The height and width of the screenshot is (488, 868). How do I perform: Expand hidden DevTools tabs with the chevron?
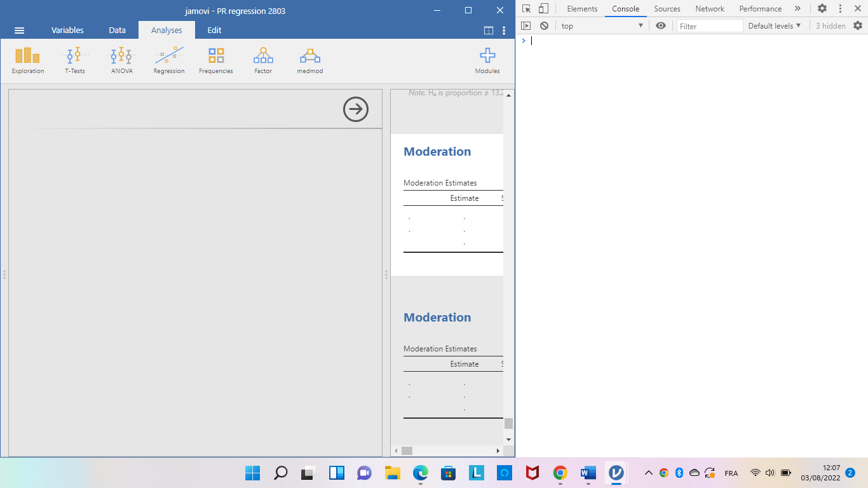click(x=797, y=9)
